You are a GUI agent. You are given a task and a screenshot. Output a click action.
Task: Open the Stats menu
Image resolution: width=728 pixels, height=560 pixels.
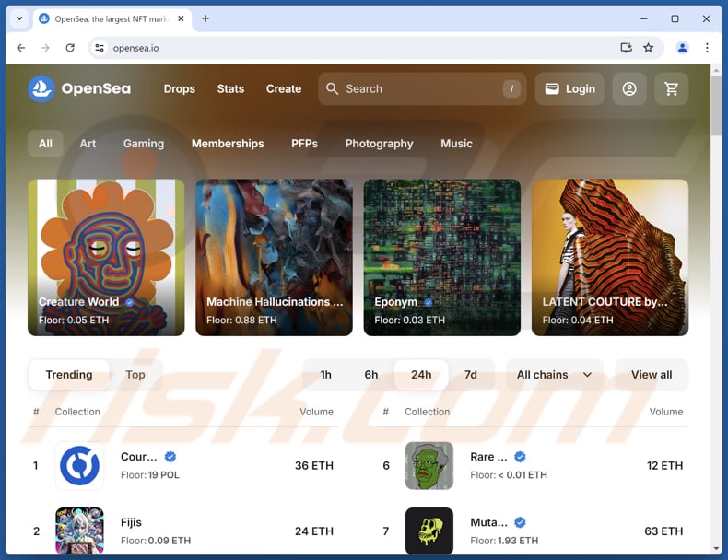[x=230, y=88]
